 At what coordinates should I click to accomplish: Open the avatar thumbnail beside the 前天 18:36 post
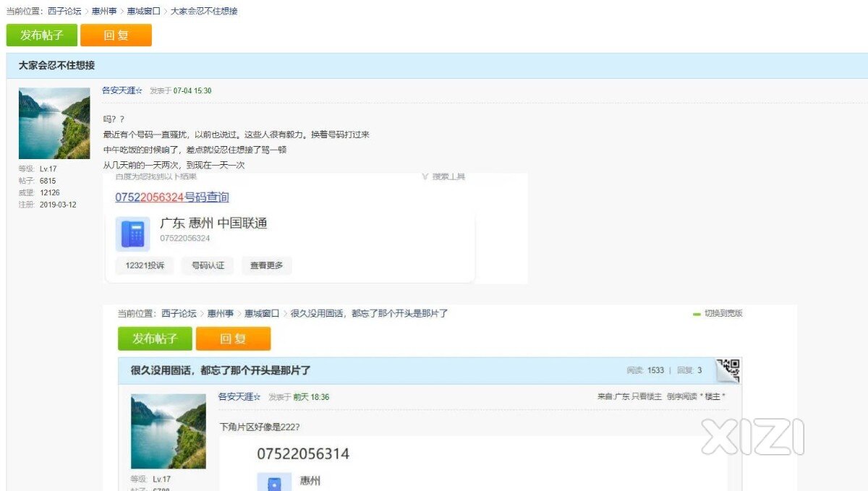tap(169, 432)
